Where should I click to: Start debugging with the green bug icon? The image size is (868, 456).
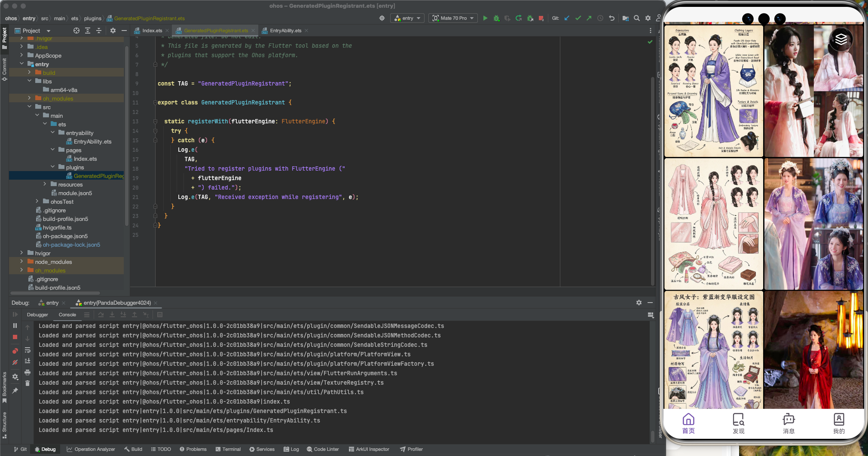[496, 18]
